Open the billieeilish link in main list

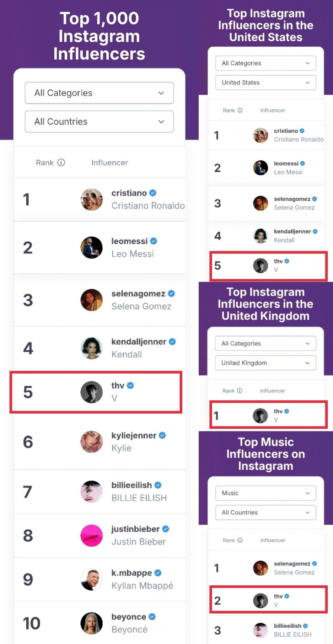[x=131, y=485]
